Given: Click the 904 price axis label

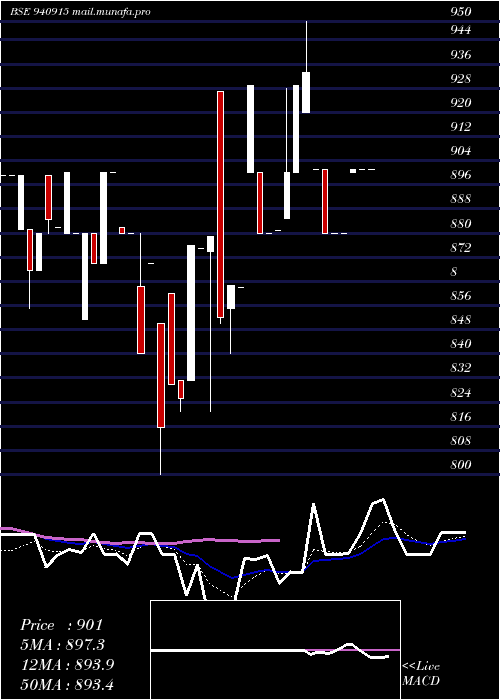Looking at the screenshot, I should click(461, 151).
